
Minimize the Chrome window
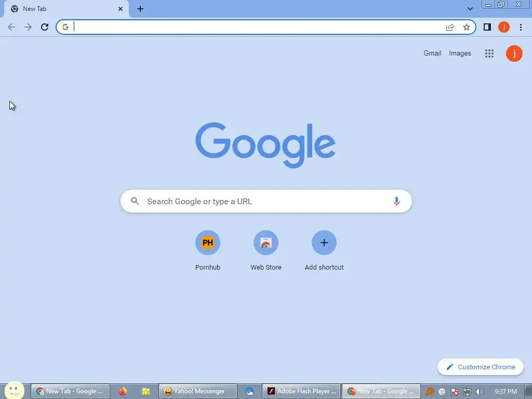tap(488, 4)
